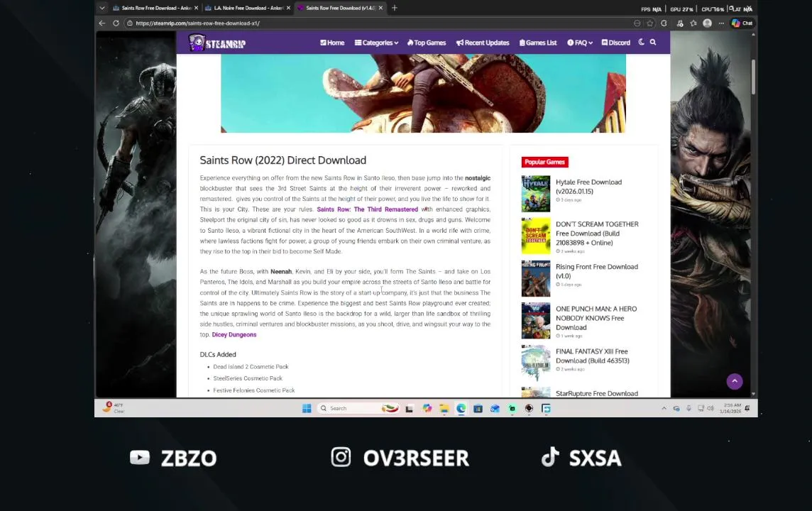Open the weather widget on taskbar
The width and height of the screenshot is (812, 511).
[114, 408]
